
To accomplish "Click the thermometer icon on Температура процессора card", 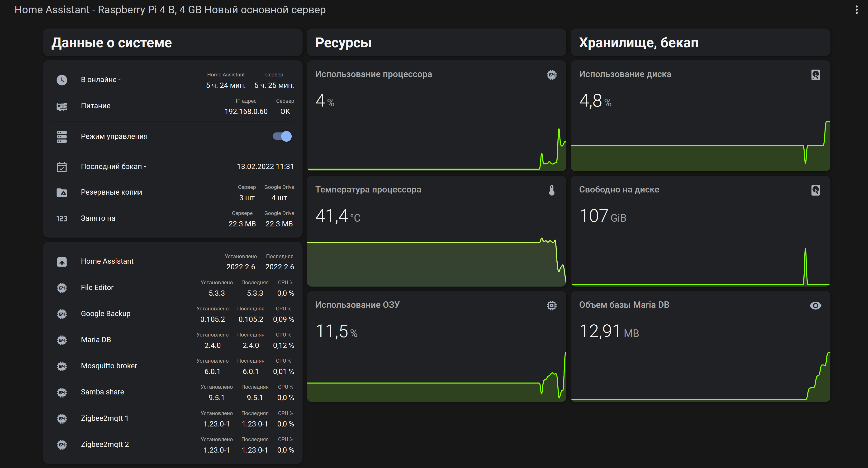I will click(552, 190).
